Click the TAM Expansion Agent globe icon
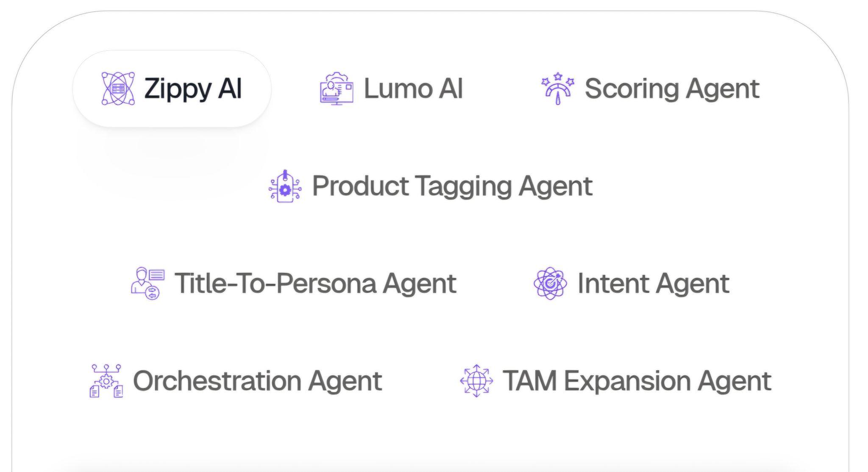Viewport: 868px width, 472px height. coord(476,381)
